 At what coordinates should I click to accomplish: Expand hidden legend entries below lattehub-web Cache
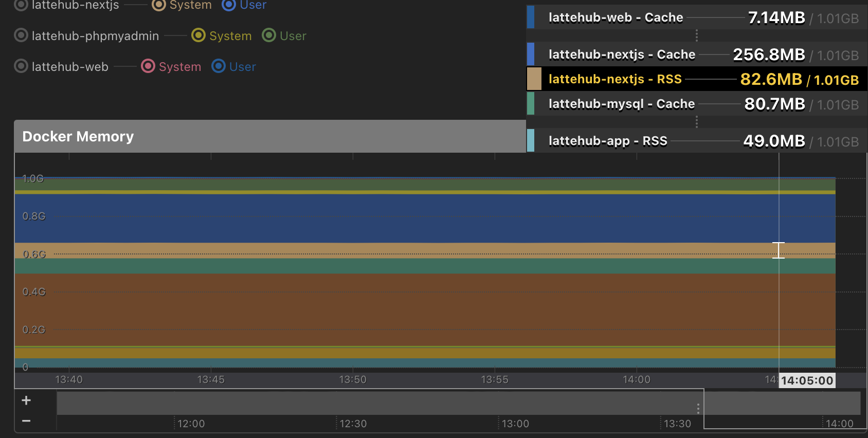coord(697,35)
